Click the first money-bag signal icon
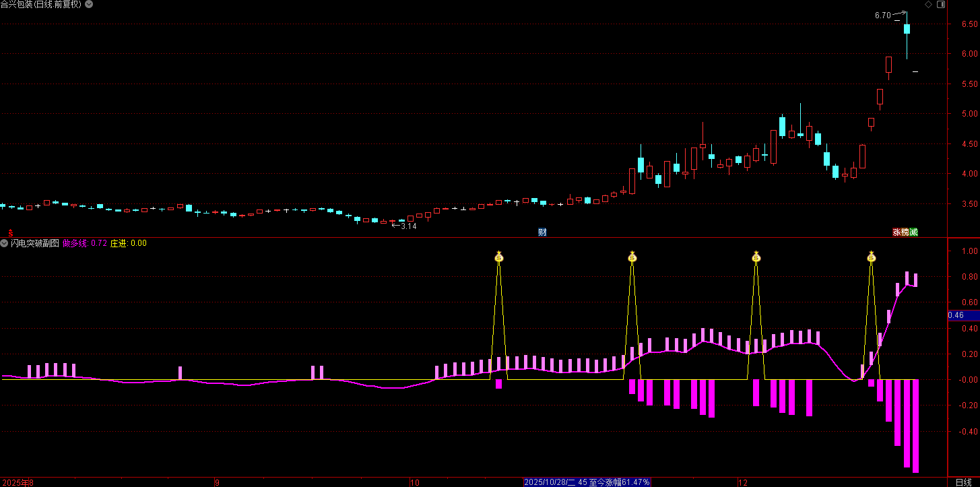The image size is (980, 487). 499,256
